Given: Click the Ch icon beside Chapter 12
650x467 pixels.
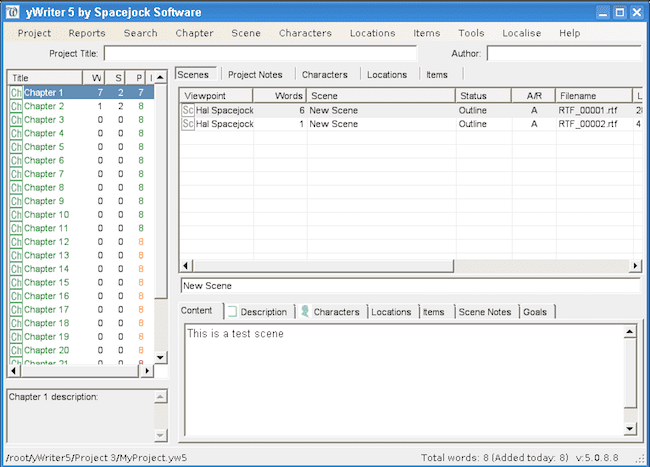Looking at the screenshot, I should 16,242.
